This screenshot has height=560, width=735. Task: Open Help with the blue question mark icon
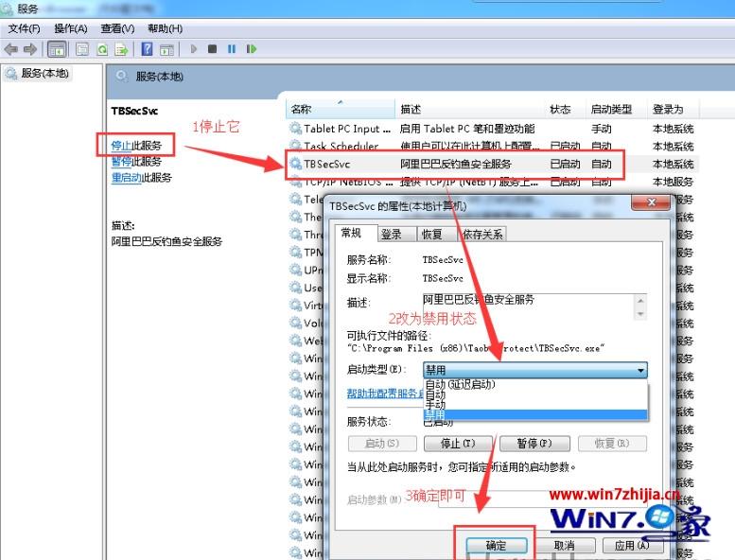click(x=147, y=49)
